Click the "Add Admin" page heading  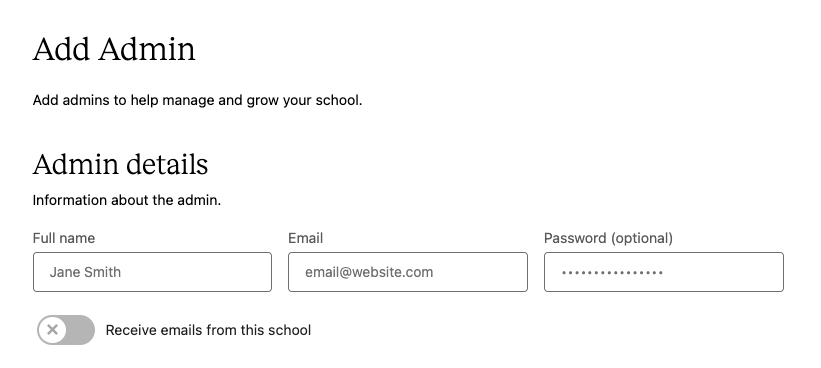pyautogui.click(x=114, y=49)
